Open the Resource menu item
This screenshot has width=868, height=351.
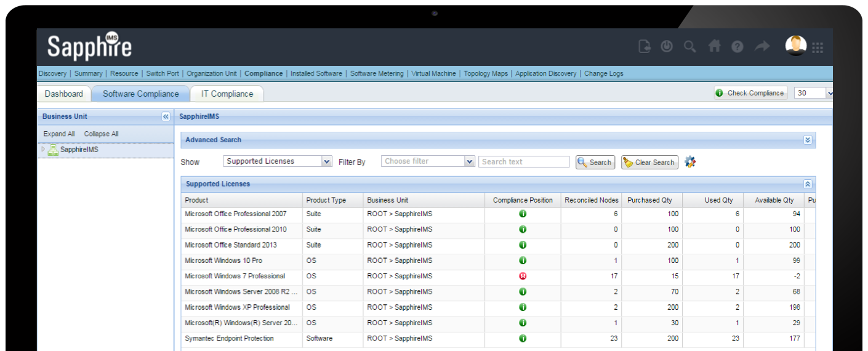[x=124, y=73]
